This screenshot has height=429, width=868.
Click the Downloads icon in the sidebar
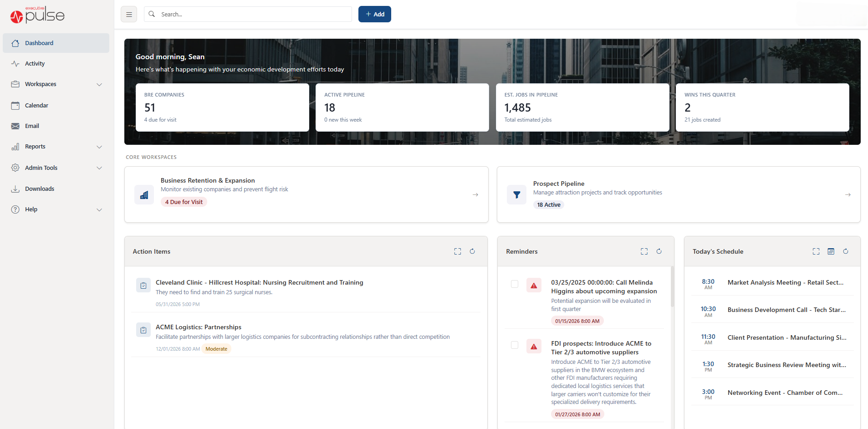(15, 189)
